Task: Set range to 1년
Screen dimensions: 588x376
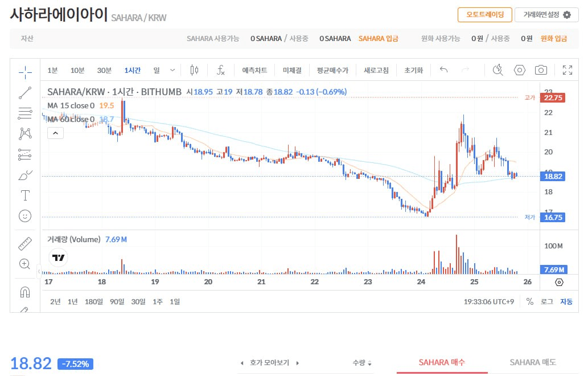Action: (x=73, y=301)
